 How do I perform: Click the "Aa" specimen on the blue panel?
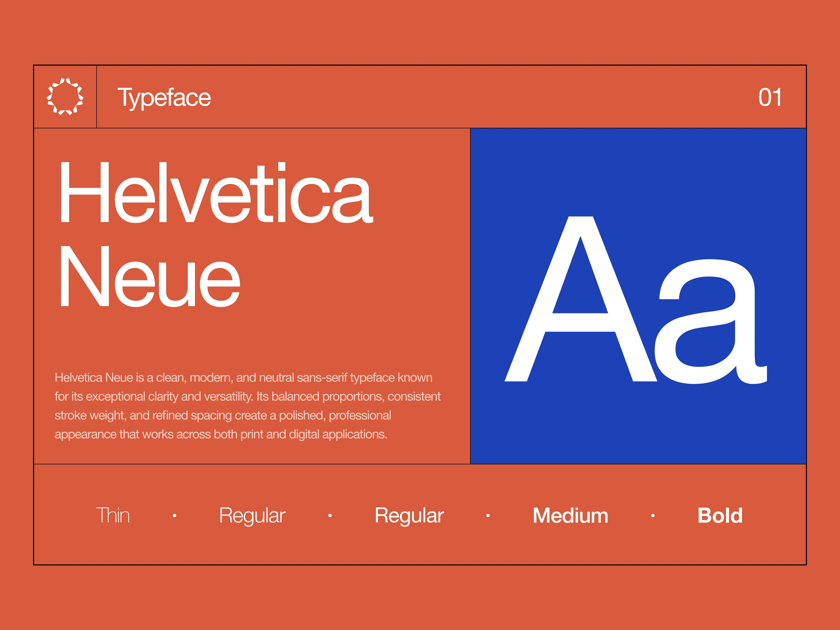[636, 300]
